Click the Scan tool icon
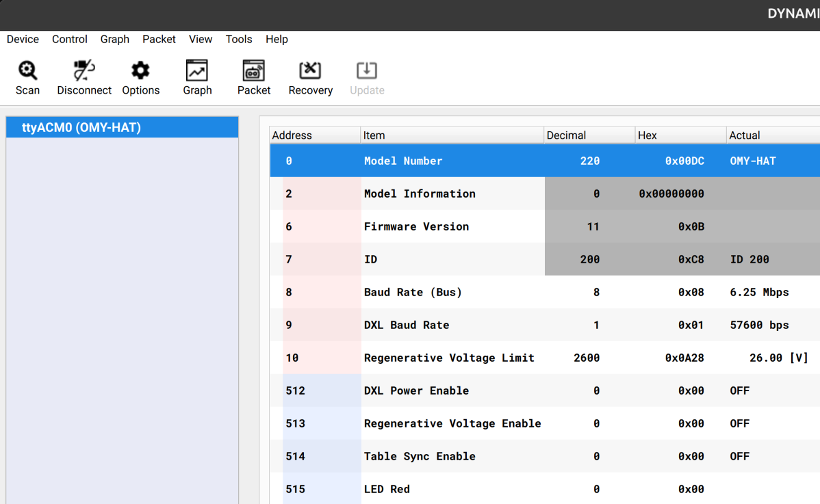The width and height of the screenshot is (820, 504). (27, 77)
